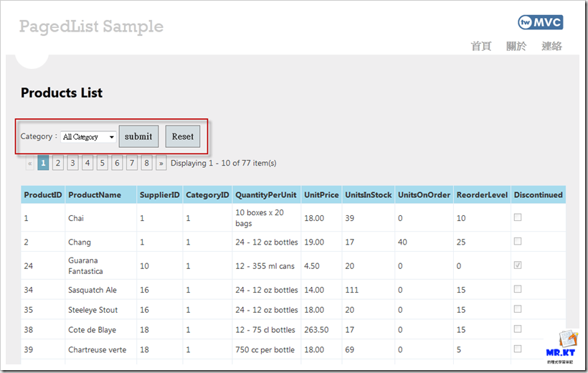The width and height of the screenshot is (588, 373).
Task: Click the Chang product name cell
Action: pos(101,242)
